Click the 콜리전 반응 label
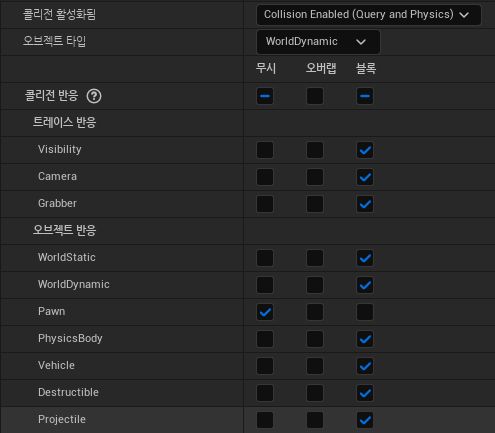Screen dimensions: 495x433 [x=51, y=96]
